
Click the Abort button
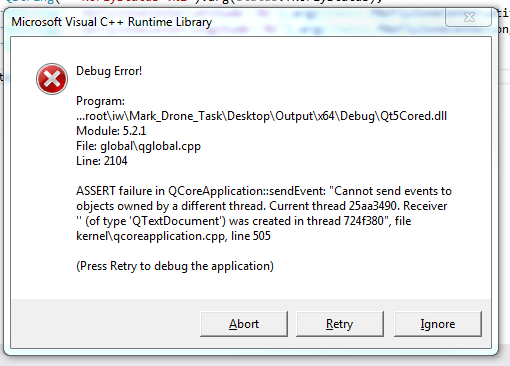(244, 324)
